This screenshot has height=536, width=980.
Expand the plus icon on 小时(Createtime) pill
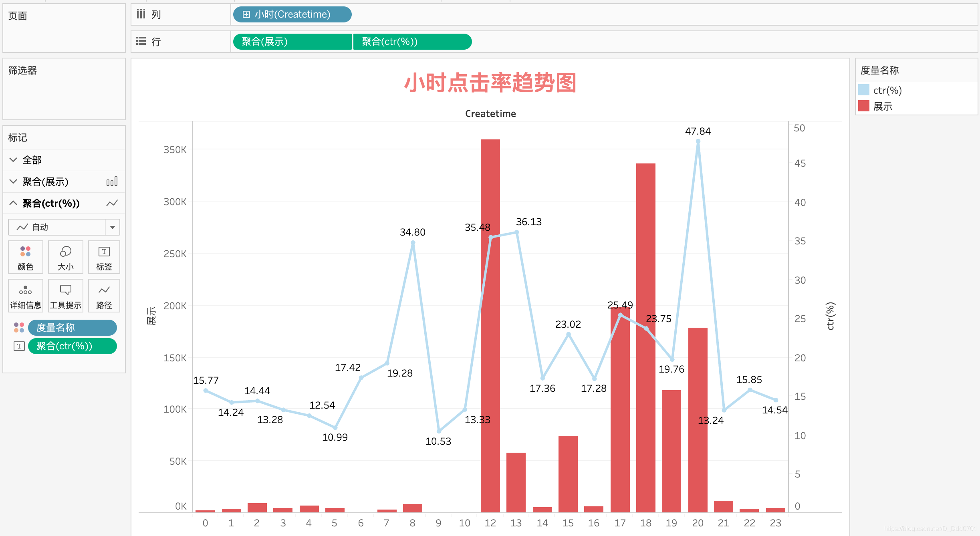tap(246, 14)
